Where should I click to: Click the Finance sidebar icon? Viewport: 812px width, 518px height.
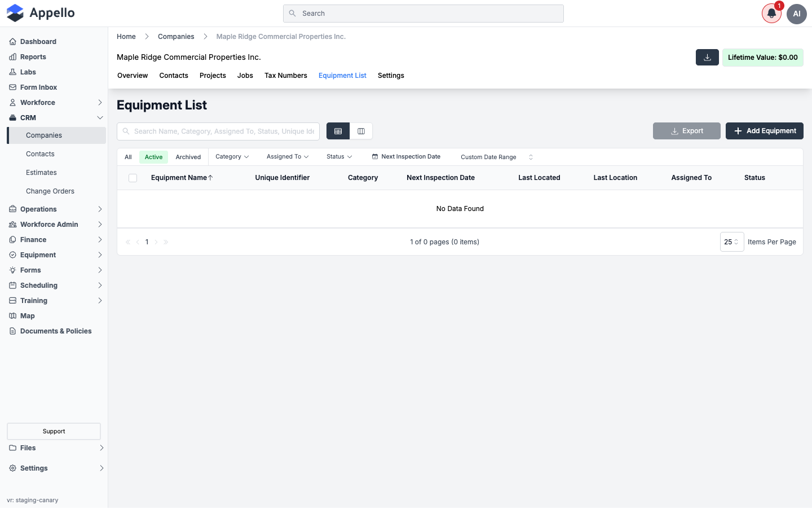12,240
